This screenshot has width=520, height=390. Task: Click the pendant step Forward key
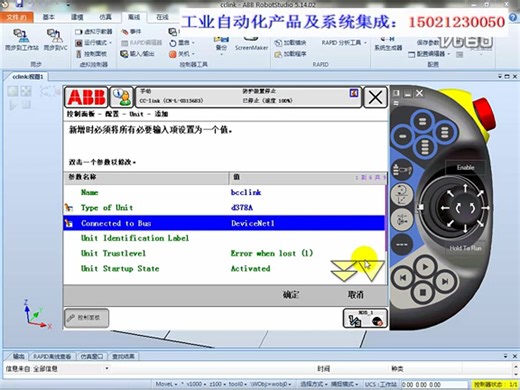point(445,282)
